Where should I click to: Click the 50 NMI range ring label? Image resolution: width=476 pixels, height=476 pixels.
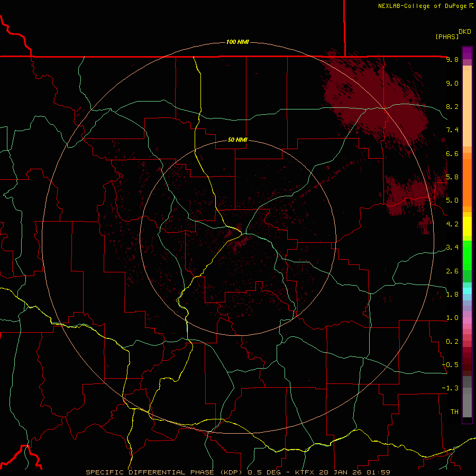pos(237,140)
